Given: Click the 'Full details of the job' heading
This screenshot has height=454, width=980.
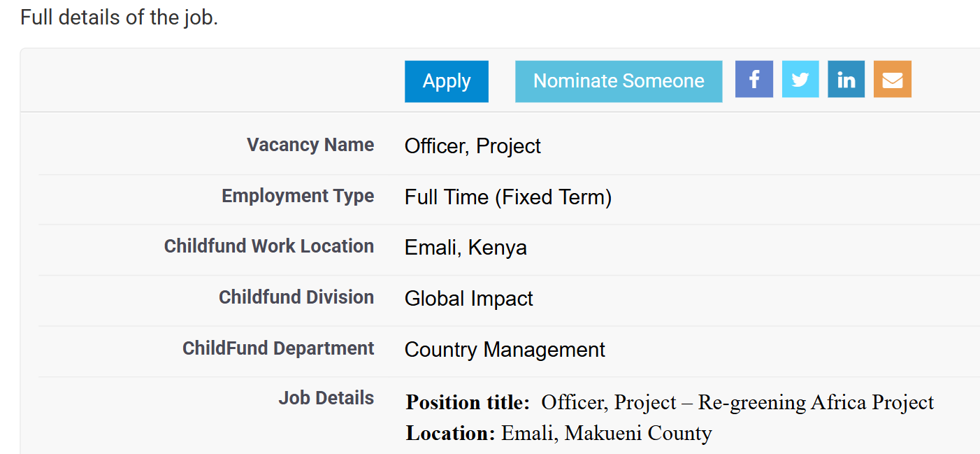Looking at the screenshot, I should 120,17.
